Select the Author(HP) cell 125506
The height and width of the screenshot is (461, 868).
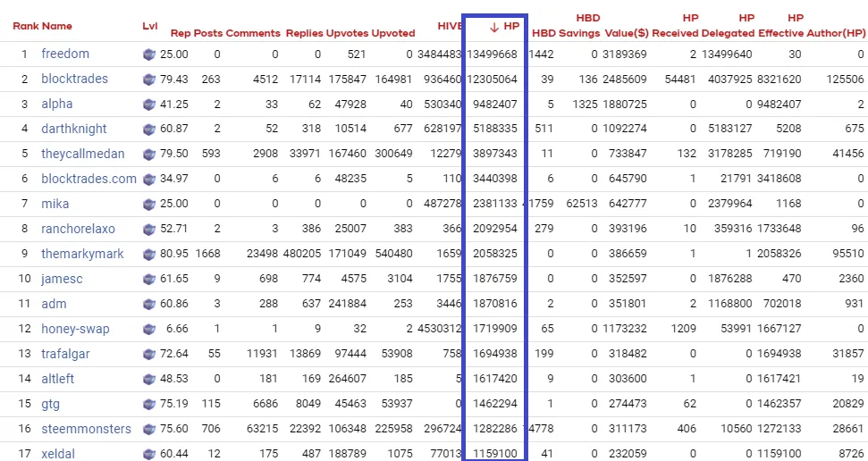pos(845,80)
